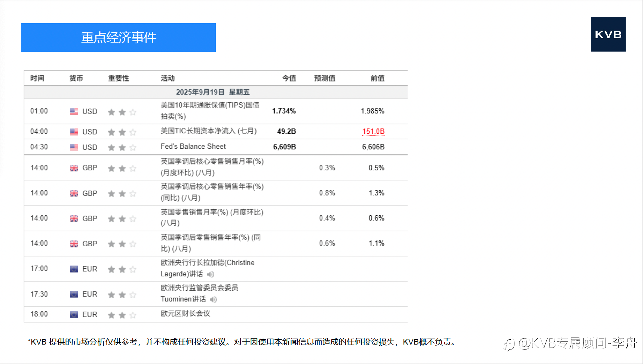The image size is (644, 364).
Task: Click the 6,609B actual value
Action: (x=285, y=147)
